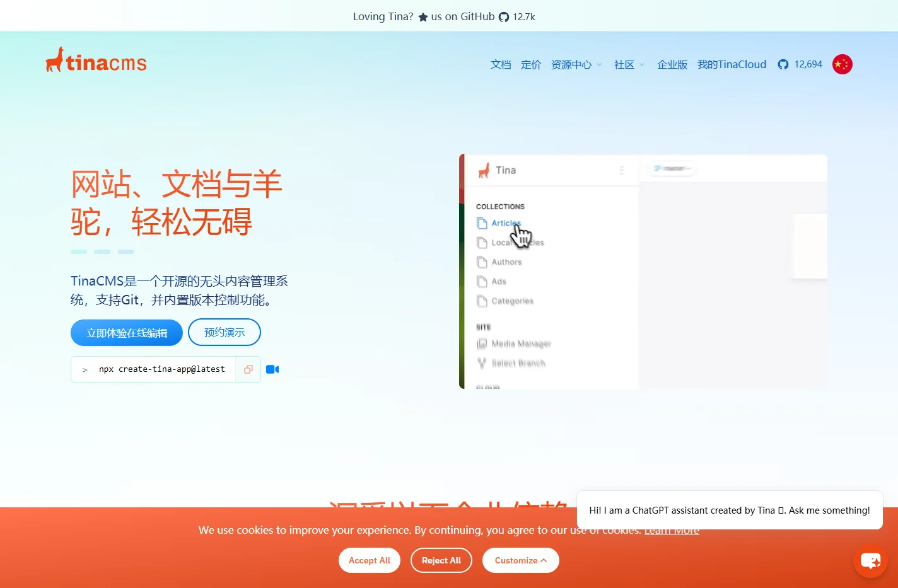The height and width of the screenshot is (588, 898).
Task: Select Categories collection in demo
Action: point(513,301)
